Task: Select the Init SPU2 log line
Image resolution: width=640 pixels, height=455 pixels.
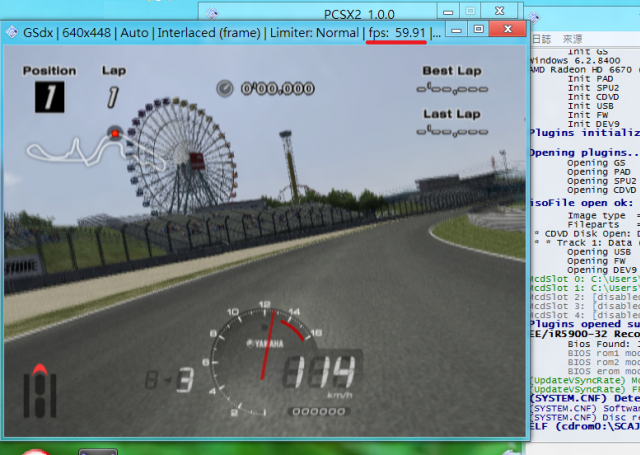Action: coord(593,88)
